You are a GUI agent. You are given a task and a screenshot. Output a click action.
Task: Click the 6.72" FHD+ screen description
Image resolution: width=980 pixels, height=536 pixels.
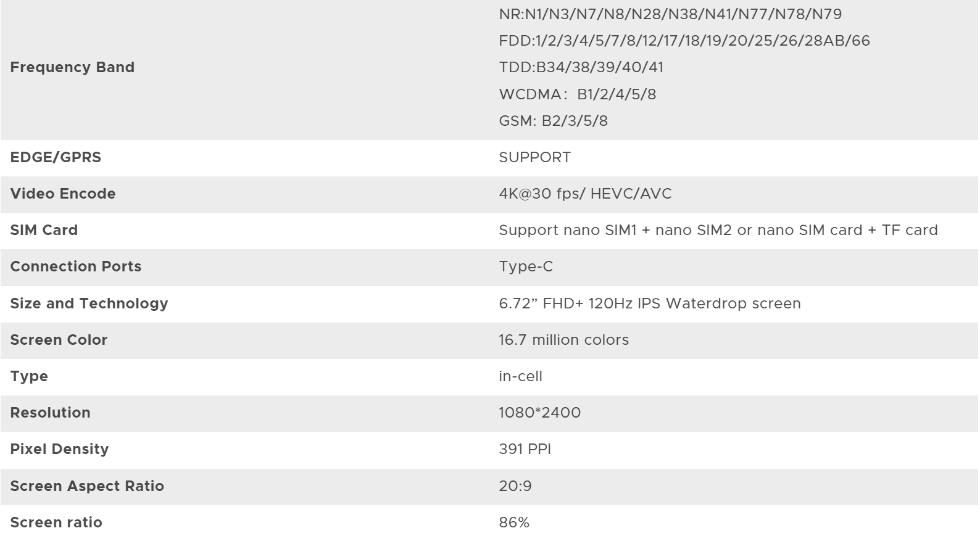[x=649, y=303]
